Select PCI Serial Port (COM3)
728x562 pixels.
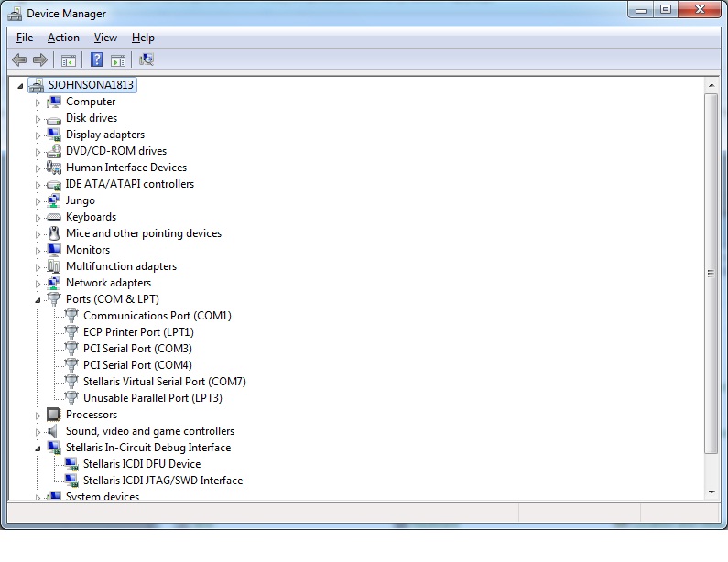[x=137, y=349]
